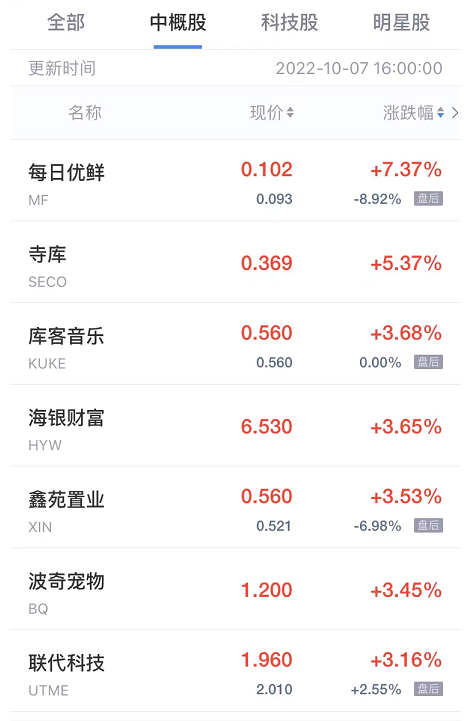
Task: Open the 科技股 tab
Action: 290,23
